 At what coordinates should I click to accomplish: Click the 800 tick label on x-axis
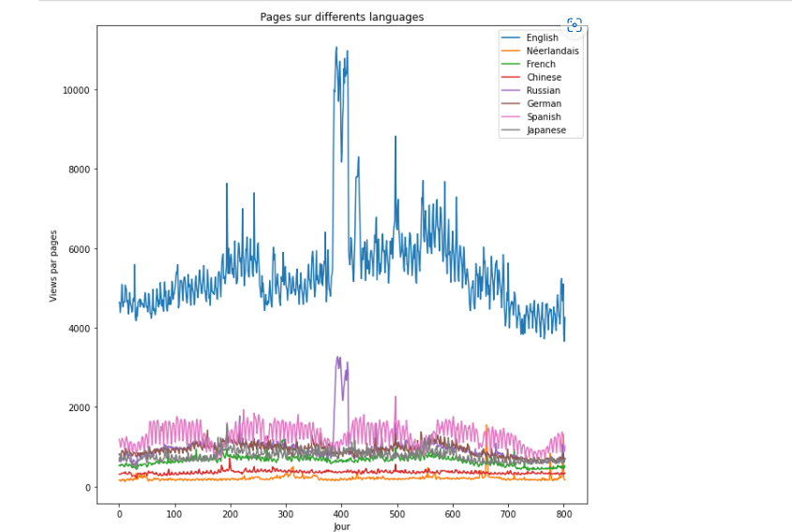pyautogui.click(x=563, y=514)
